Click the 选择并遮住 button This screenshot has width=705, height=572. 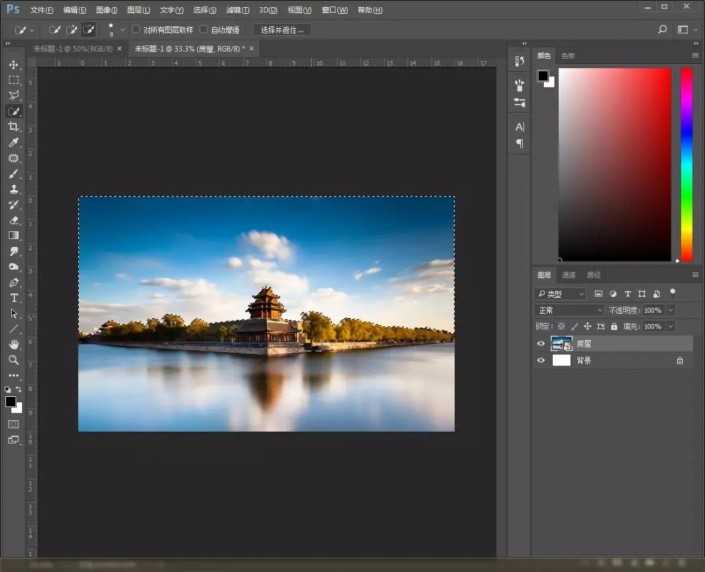281,30
